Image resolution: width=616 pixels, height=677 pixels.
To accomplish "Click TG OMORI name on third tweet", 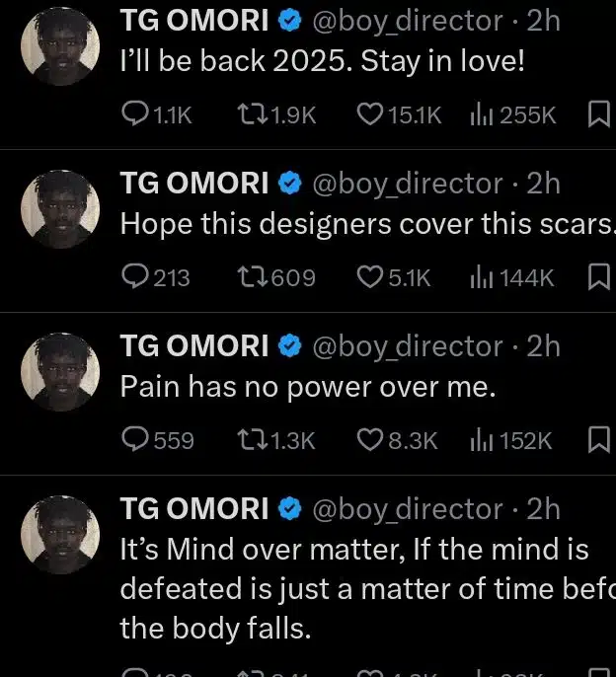I will pyautogui.click(x=193, y=346).
